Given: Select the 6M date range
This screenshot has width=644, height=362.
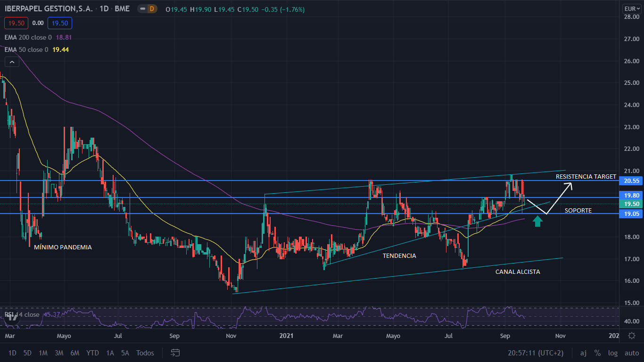Looking at the screenshot, I should point(74,353).
